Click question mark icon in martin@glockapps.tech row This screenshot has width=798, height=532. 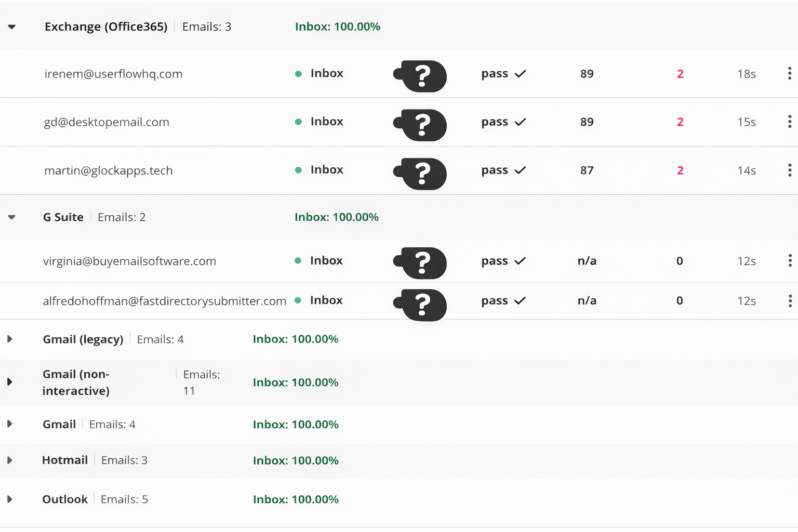[x=423, y=174]
